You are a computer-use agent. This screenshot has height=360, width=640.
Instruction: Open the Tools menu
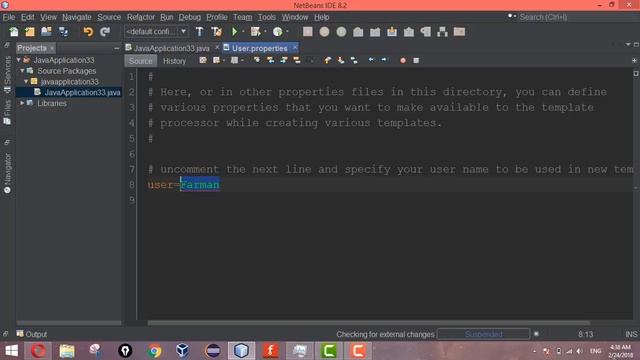267,17
